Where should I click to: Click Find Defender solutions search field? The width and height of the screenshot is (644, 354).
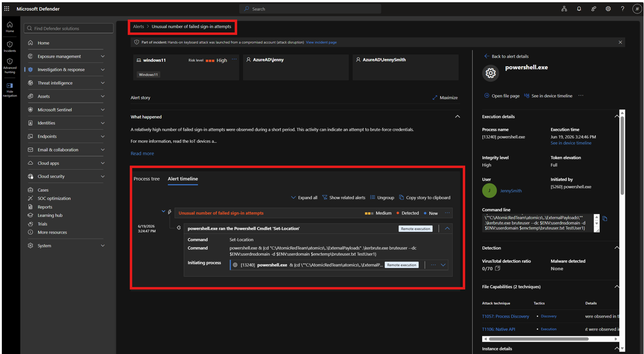coord(69,28)
